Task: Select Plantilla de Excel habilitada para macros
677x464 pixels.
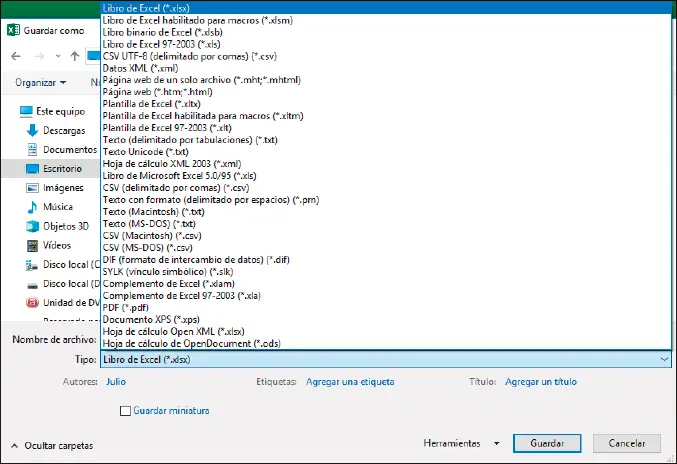Action: (386, 116)
